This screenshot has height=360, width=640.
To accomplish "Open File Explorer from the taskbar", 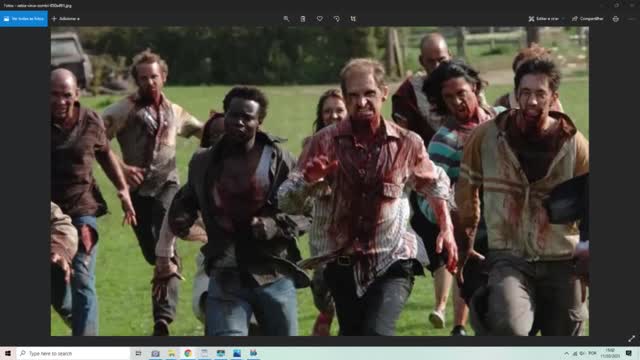I will click(x=171, y=353).
